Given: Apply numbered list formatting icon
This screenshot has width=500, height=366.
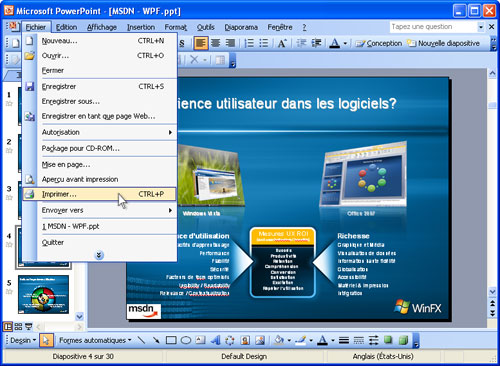Looking at the screenshot, I should click(x=249, y=43).
